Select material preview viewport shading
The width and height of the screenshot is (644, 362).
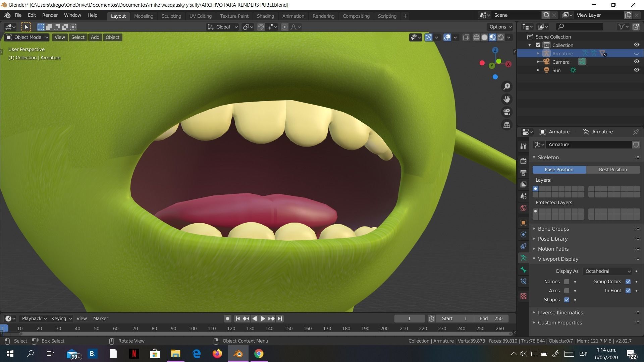[x=492, y=37]
